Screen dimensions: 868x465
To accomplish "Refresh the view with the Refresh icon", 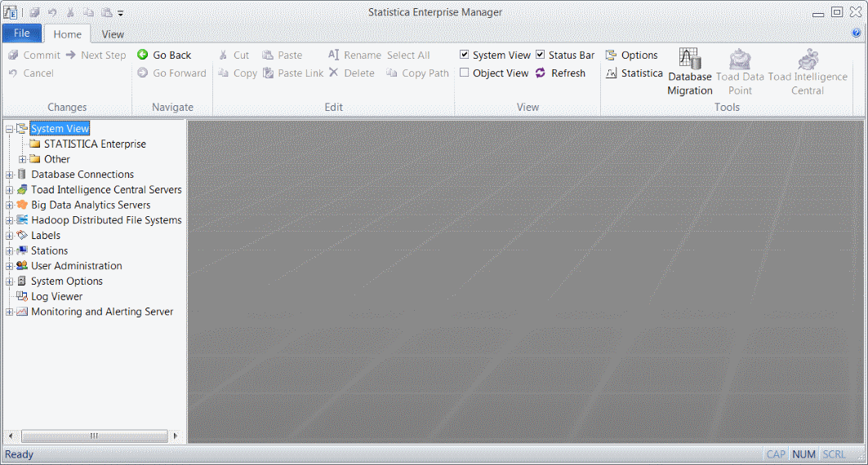I will 541,73.
